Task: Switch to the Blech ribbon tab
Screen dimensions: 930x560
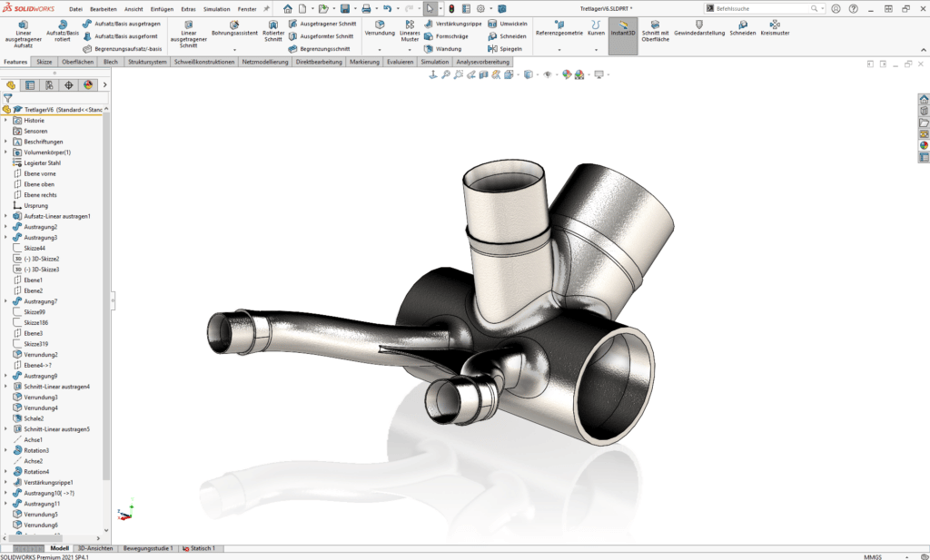Action: (109, 62)
